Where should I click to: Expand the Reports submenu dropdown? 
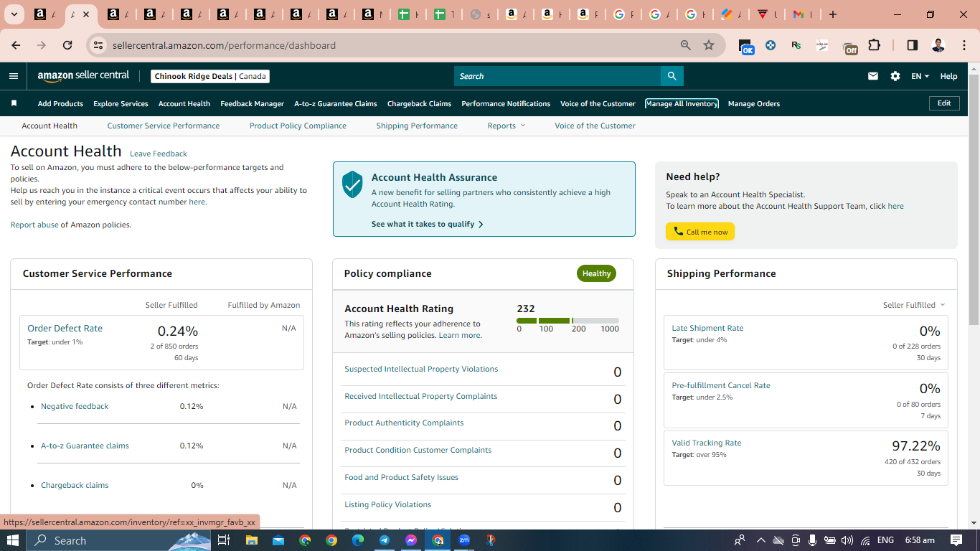point(507,126)
